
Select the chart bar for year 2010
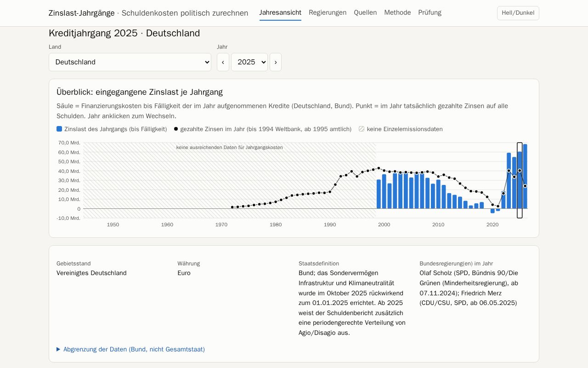pos(439,194)
